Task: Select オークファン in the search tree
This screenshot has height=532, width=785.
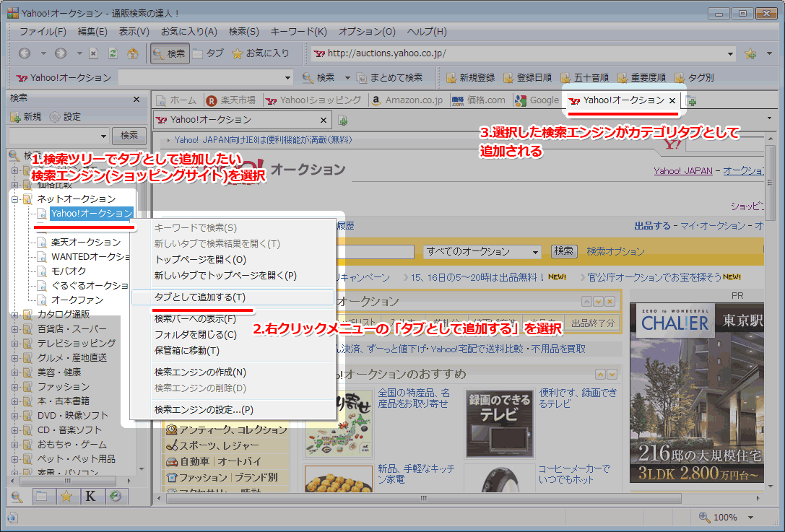Action: pyautogui.click(x=77, y=300)
